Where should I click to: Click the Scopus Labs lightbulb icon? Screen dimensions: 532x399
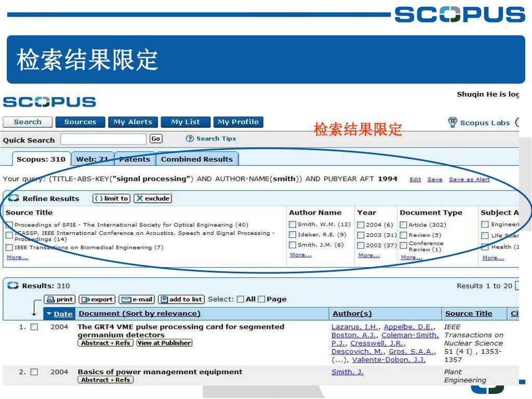(x=453, y=122)
